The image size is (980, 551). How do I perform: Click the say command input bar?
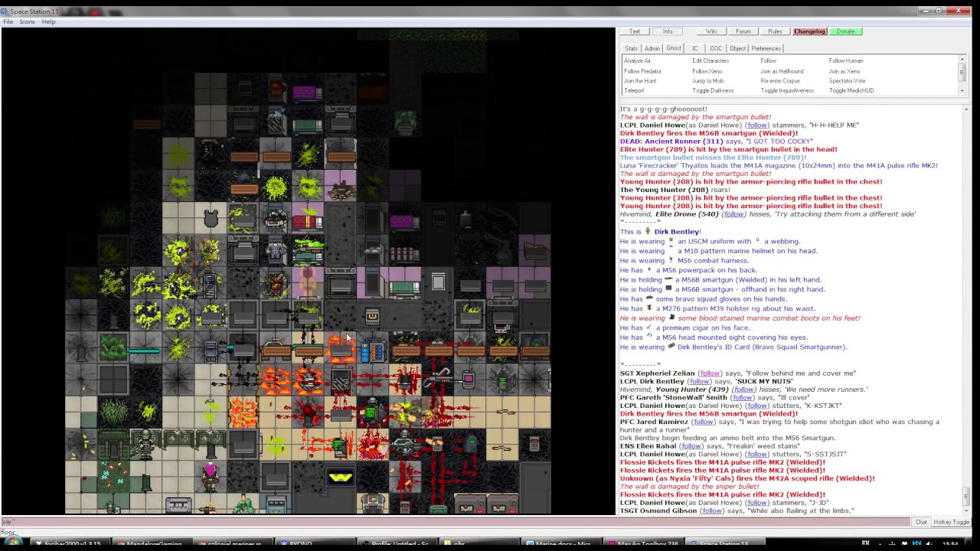click(x=456, y=522)
